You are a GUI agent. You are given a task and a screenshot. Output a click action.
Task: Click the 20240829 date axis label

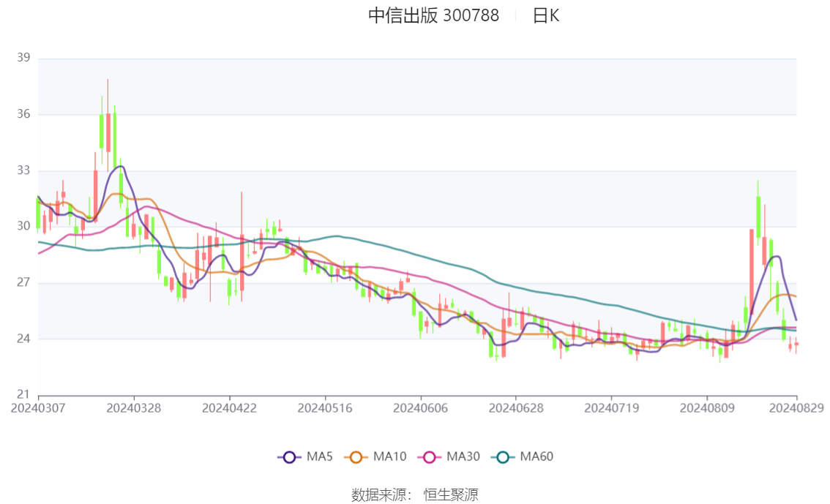(x=796, y=408)
